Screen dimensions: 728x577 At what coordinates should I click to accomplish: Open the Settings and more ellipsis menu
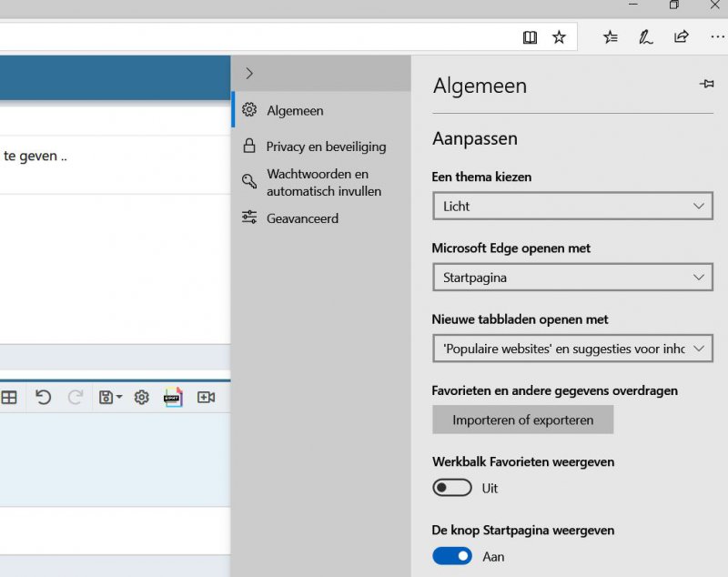(x=717, y=36)
